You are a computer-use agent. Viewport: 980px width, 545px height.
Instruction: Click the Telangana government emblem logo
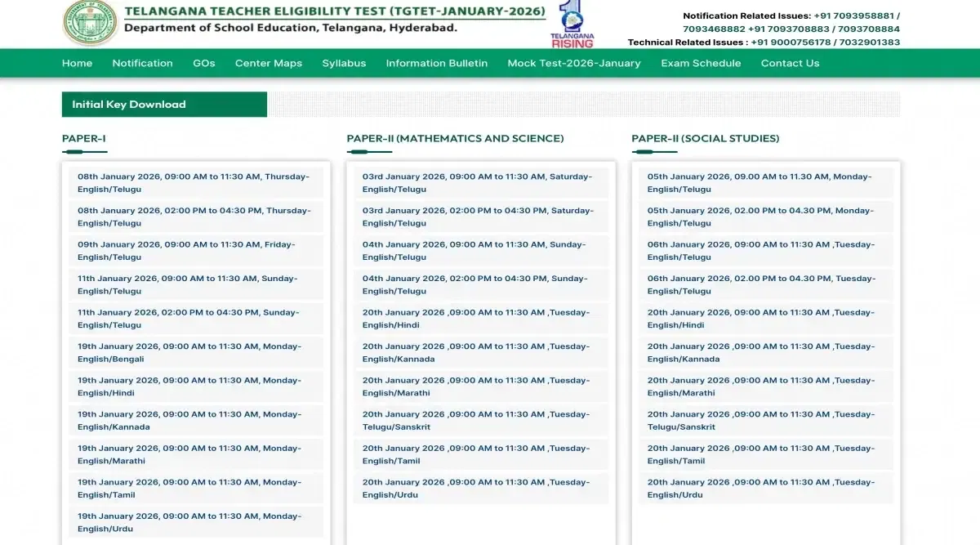click(89, 23)
